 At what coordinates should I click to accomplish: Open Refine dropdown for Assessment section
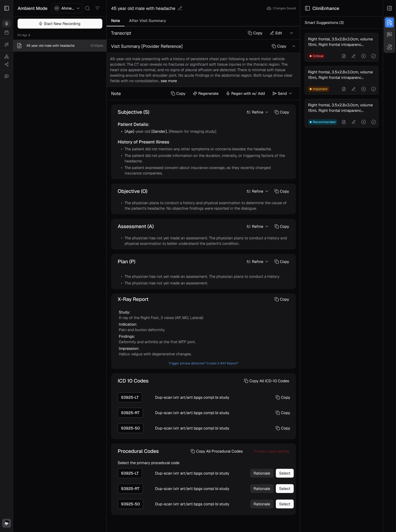point(257,226)
